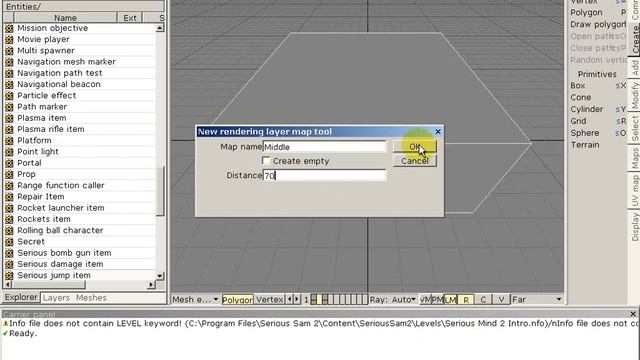Switch to the Explorer tab
640x360 pixels.
21,297
